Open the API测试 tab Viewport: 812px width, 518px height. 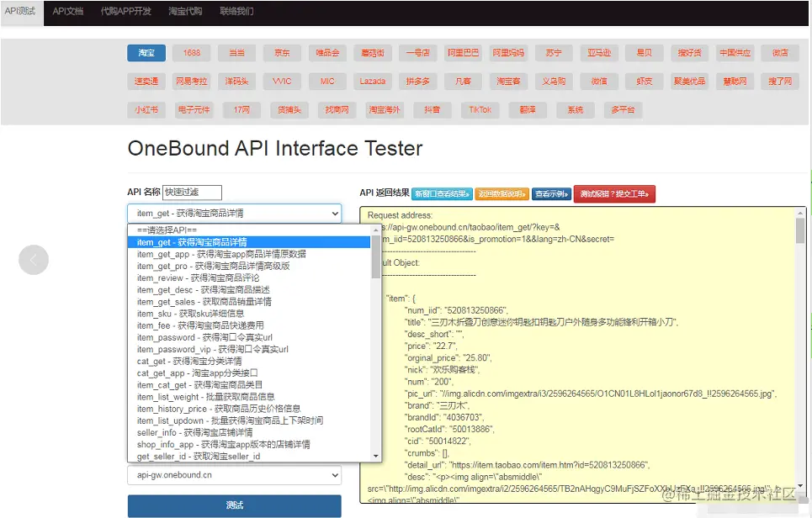(x=20, y=12)
